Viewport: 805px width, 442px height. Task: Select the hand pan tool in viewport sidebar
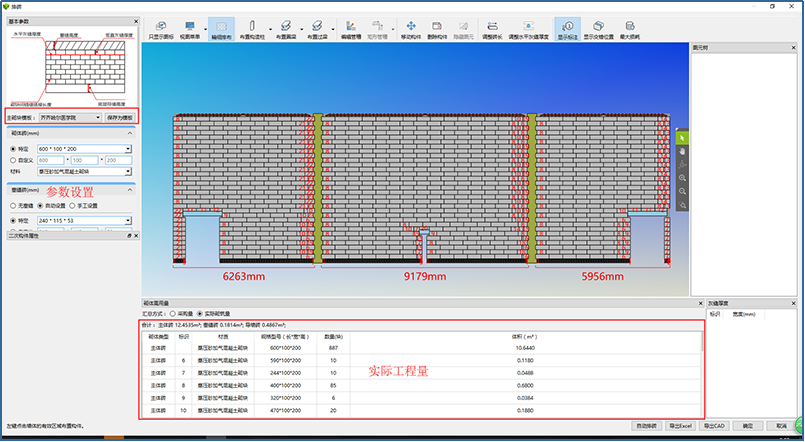click(x=682, y=151)
